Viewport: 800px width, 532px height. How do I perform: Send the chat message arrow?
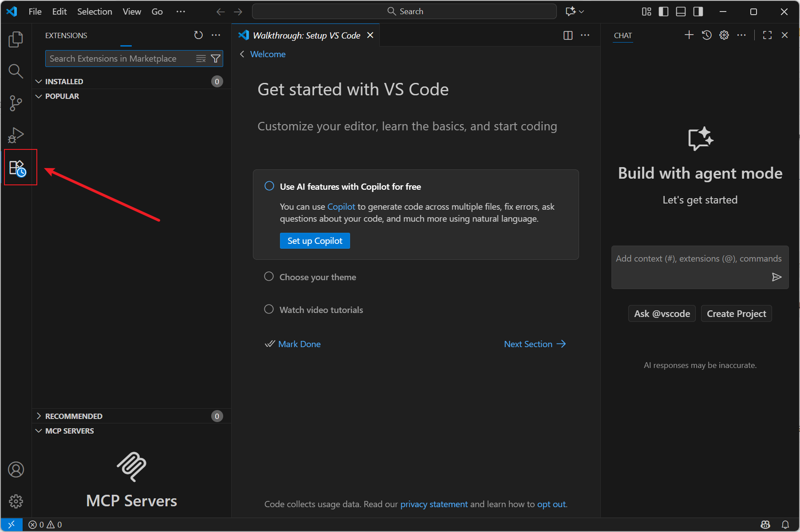coord(776,277)
